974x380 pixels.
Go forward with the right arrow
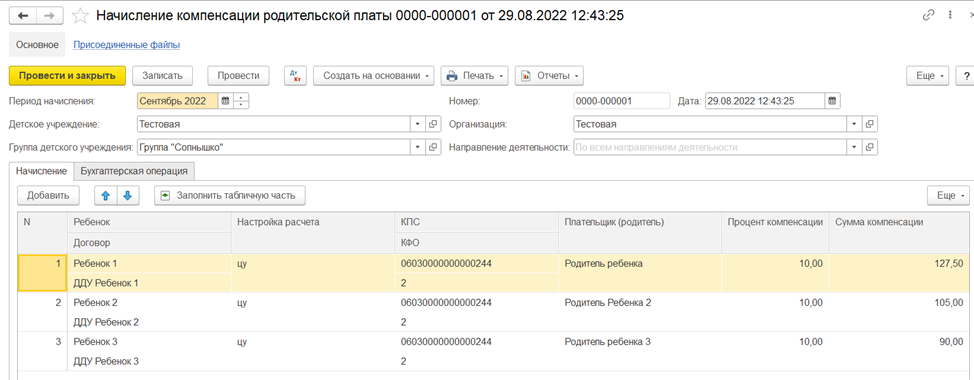click(51, 16)
